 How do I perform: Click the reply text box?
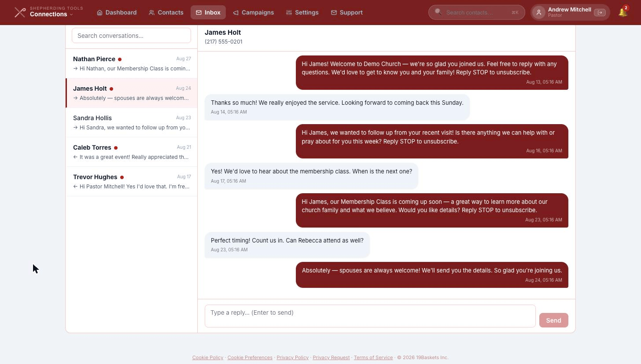coord(370,316)
